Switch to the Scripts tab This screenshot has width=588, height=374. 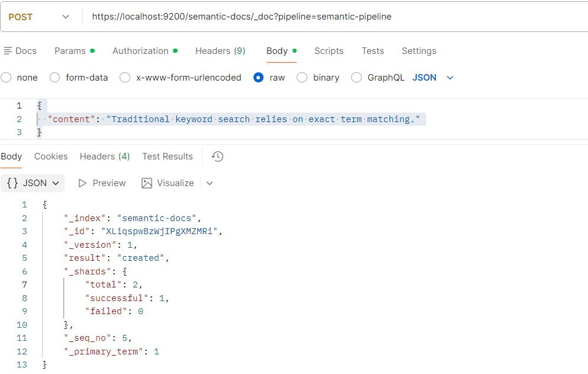[329, 51]
